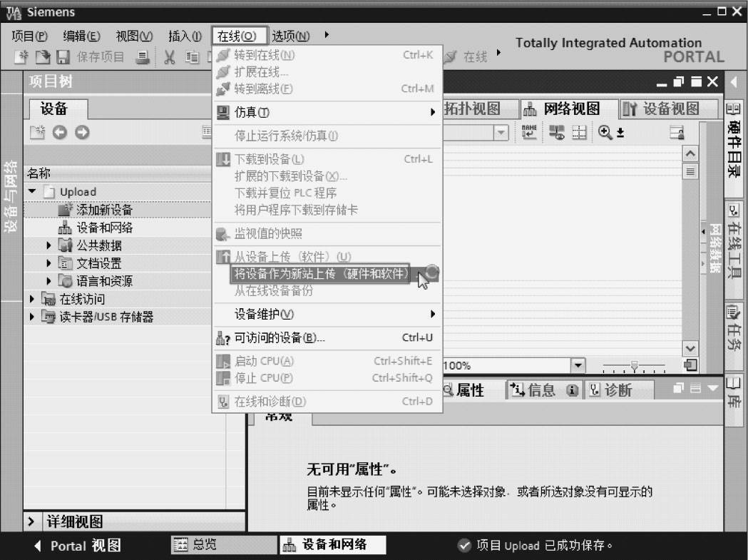This screenshot has width=748, height=560.
Task: Click the 可访问的设备 icon in menu
Action: click(222, 338)
